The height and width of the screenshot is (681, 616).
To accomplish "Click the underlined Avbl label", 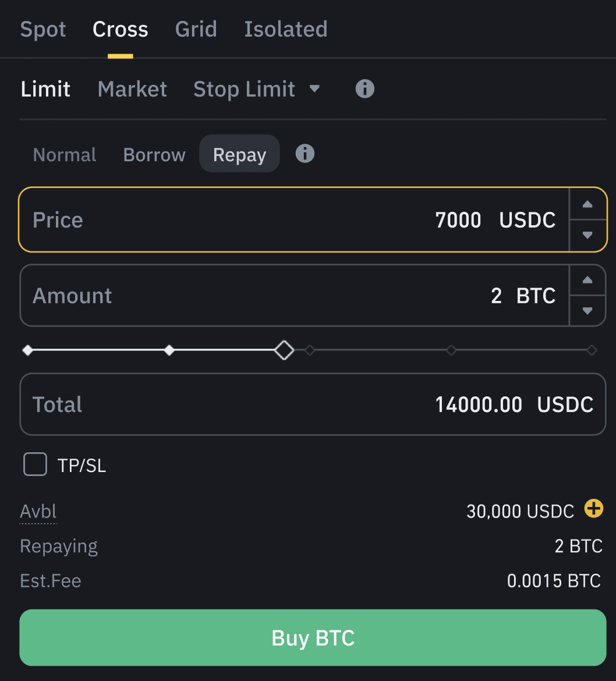I will (38, 512).
